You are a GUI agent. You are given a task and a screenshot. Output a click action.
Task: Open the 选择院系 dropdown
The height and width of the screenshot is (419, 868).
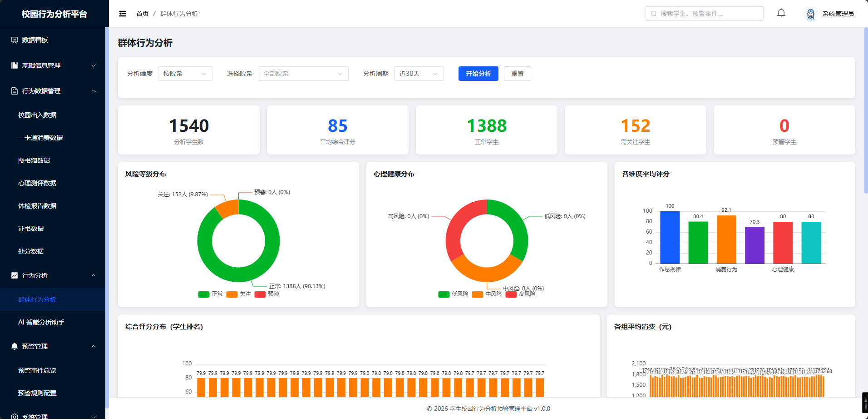pyautogui.click(x=303, y=74)
